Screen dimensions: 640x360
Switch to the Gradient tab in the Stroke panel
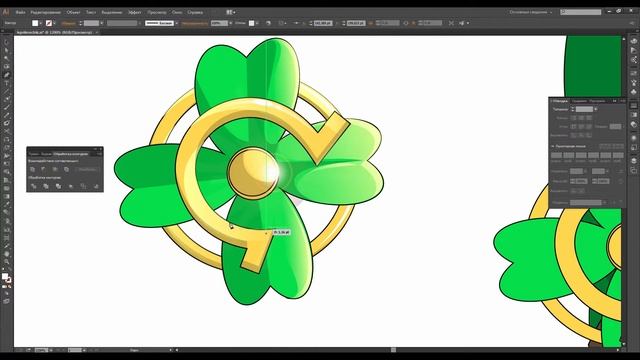pyautogui.click(x=579, y=101)
